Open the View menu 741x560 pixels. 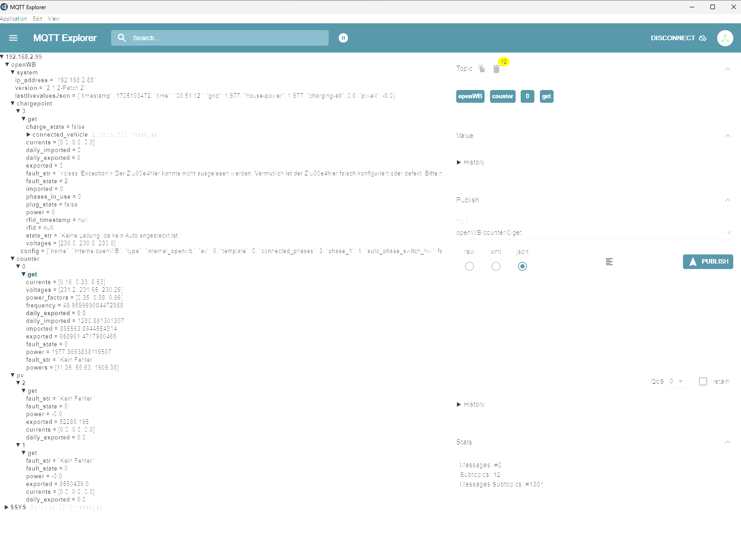coord(54,19)
